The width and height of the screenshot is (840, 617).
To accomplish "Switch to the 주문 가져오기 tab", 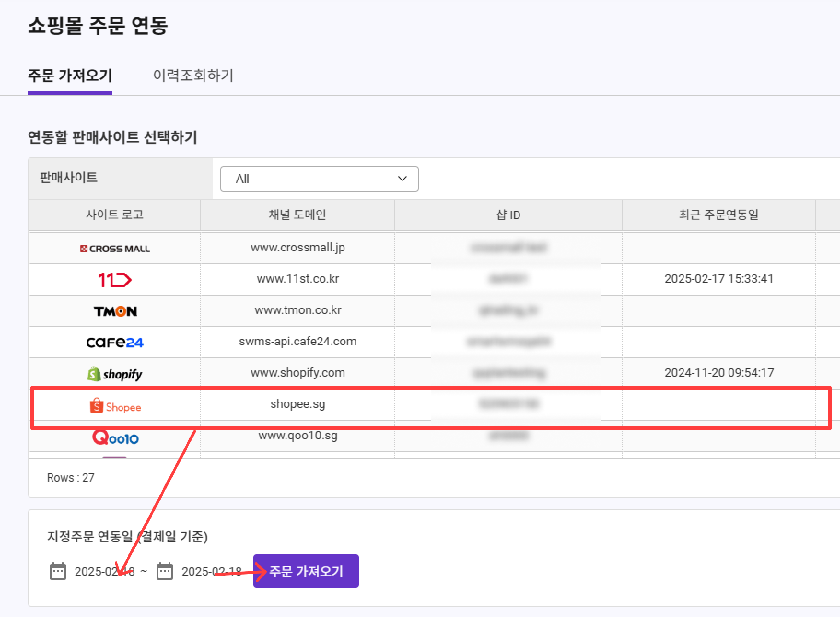I will pos(70,76).
